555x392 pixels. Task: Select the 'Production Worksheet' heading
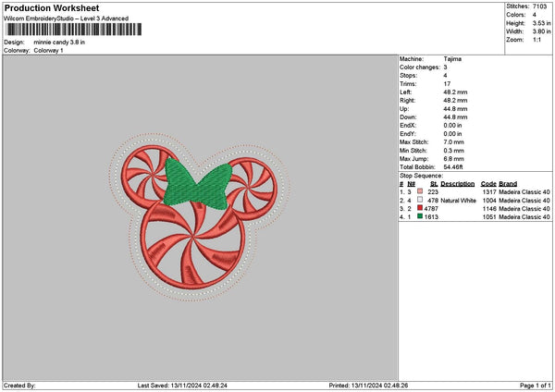(52, 7)
